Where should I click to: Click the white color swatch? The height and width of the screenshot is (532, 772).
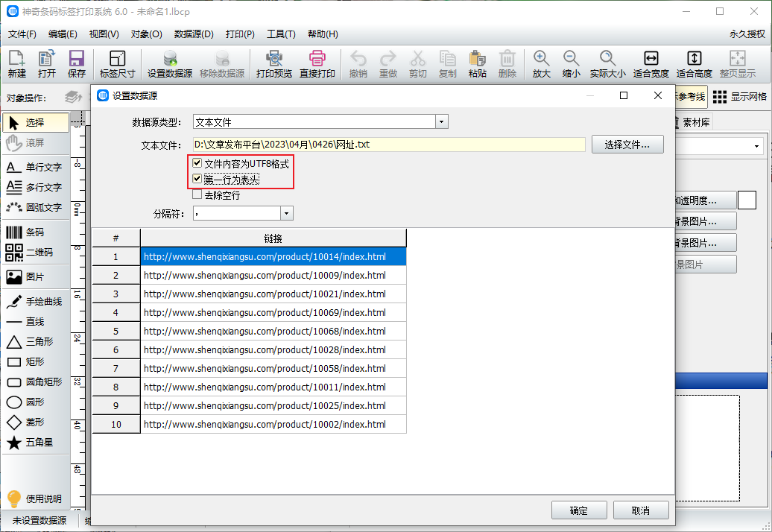747,200
